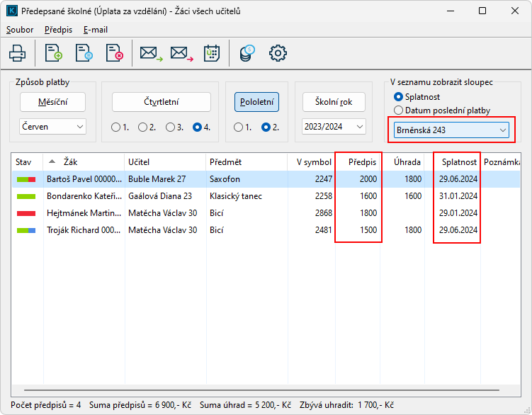Click the envelope icon with red arrow
532x415 pixels.
181,53
